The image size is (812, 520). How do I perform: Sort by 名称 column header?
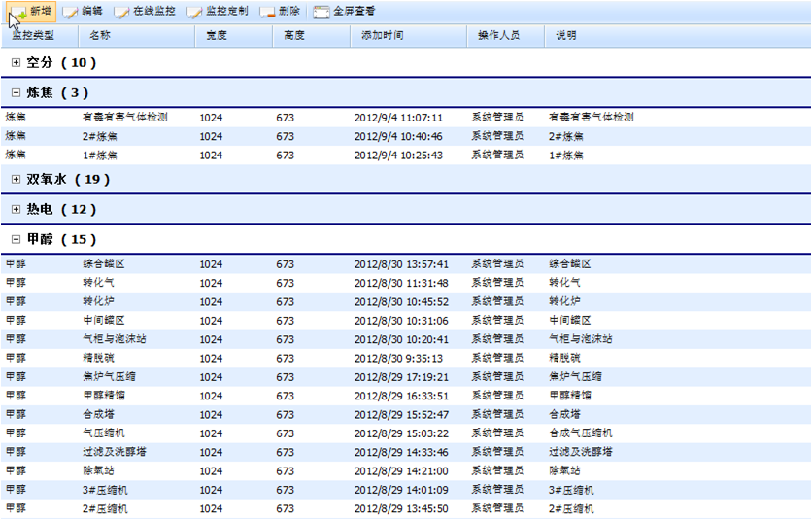click(100, 36)
